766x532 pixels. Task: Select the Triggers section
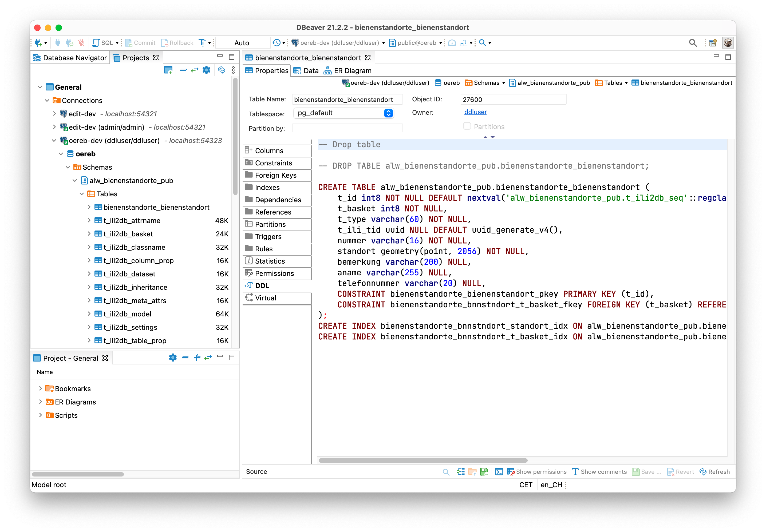click(277, 237)
